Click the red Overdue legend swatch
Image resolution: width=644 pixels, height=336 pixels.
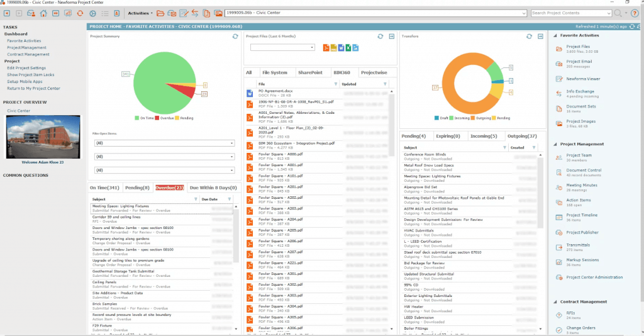click(157, 118)
